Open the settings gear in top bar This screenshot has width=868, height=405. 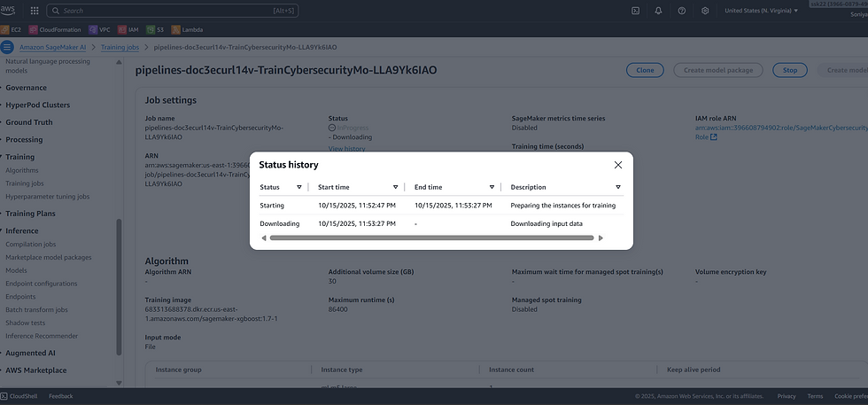click(x=705, y=11)
